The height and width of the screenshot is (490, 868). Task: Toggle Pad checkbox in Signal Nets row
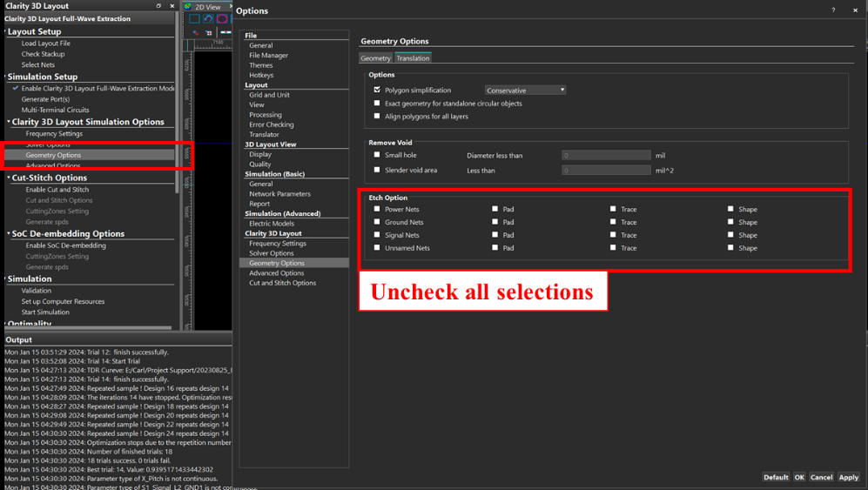click(x=495, y=235)
